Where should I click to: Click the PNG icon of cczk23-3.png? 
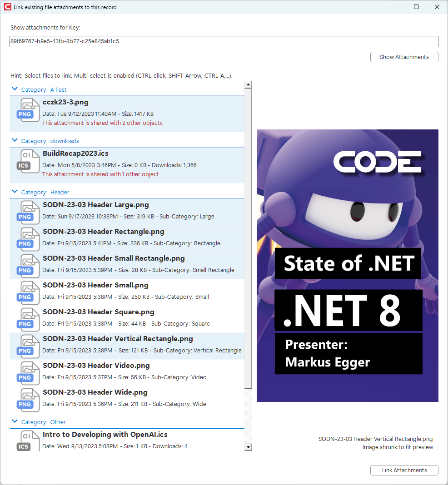[x=28, y=110]
